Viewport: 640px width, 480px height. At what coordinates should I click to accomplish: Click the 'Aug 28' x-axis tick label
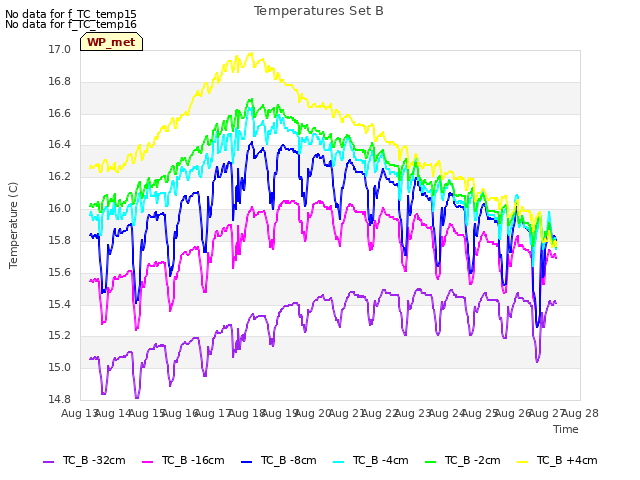[x=580, y=413]
